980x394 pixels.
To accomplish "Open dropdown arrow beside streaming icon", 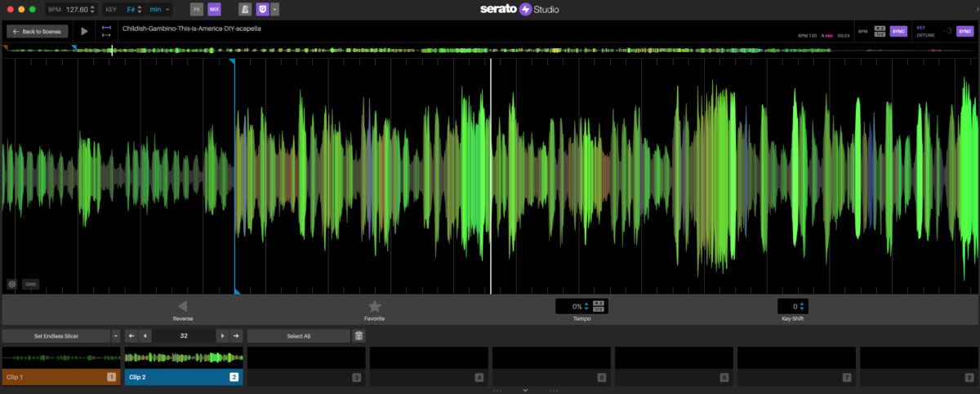I will 275,9.
